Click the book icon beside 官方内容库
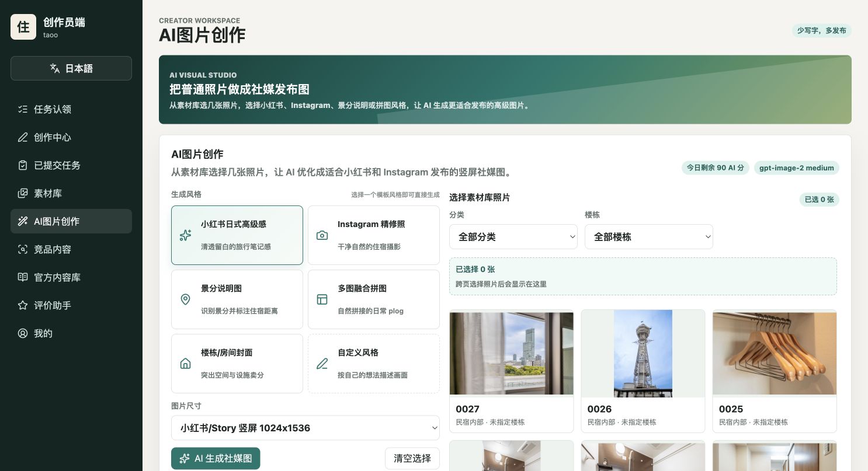 tap(23, 277)
